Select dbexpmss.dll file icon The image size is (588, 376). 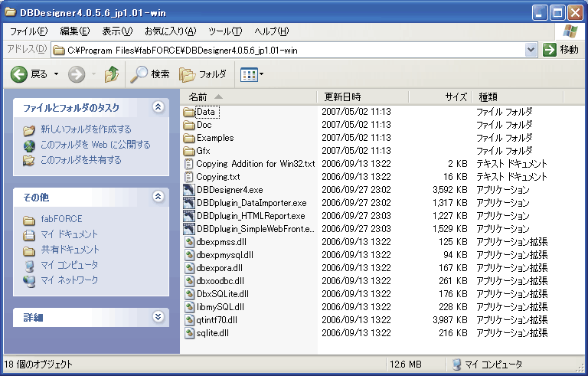click(190, 242)
